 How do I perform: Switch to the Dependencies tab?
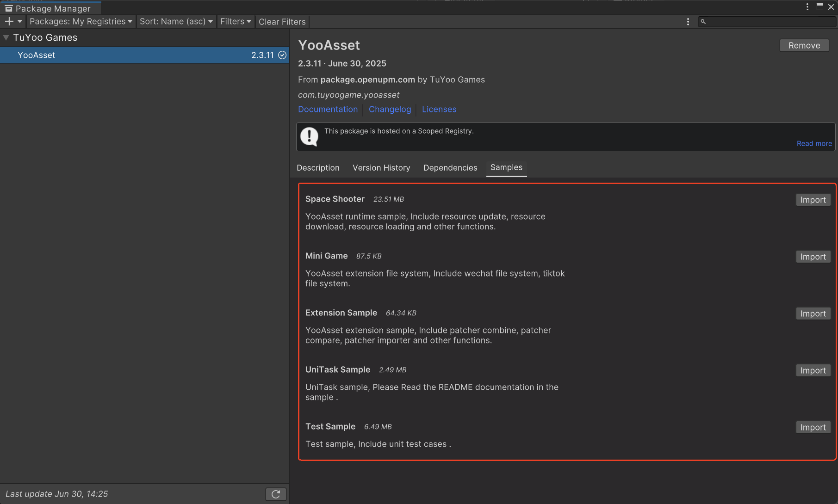[x=450, y=168]
